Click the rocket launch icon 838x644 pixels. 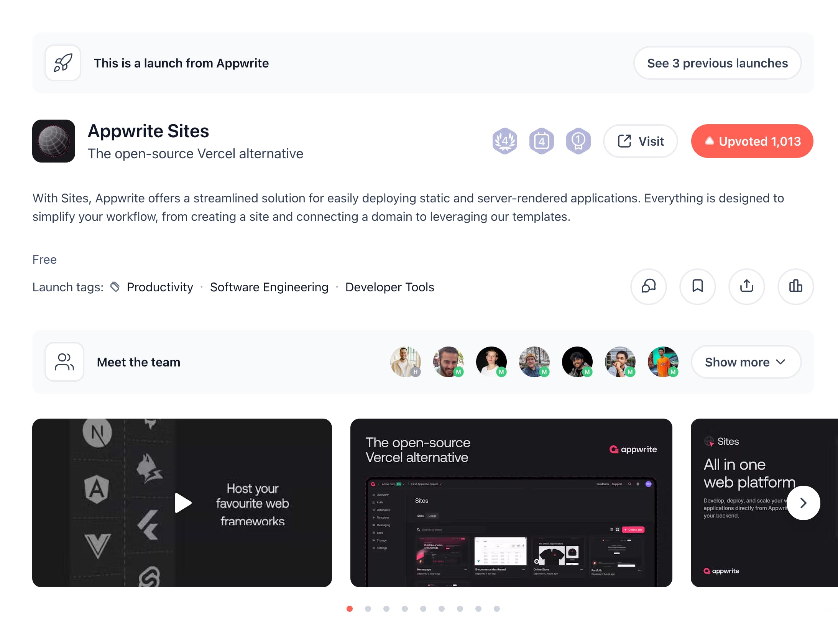tap(63, 63)
